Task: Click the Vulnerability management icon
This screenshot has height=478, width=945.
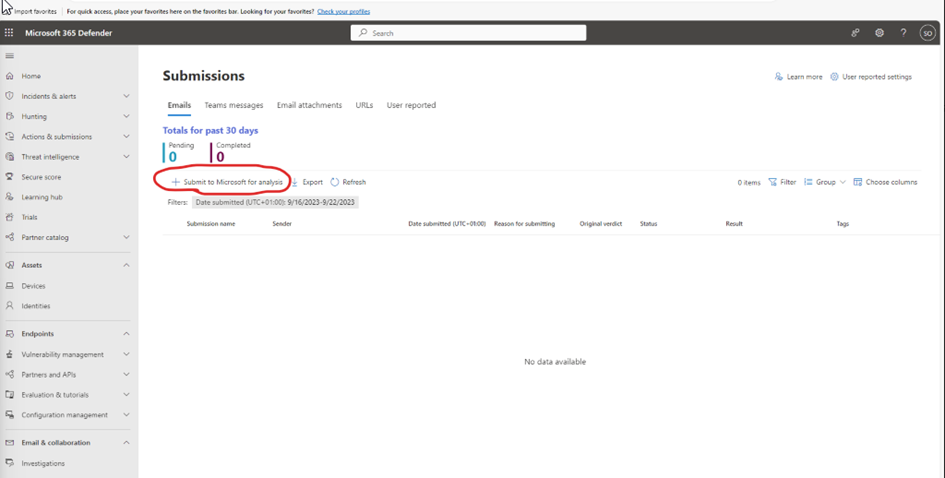Action: tap(9, 354)
